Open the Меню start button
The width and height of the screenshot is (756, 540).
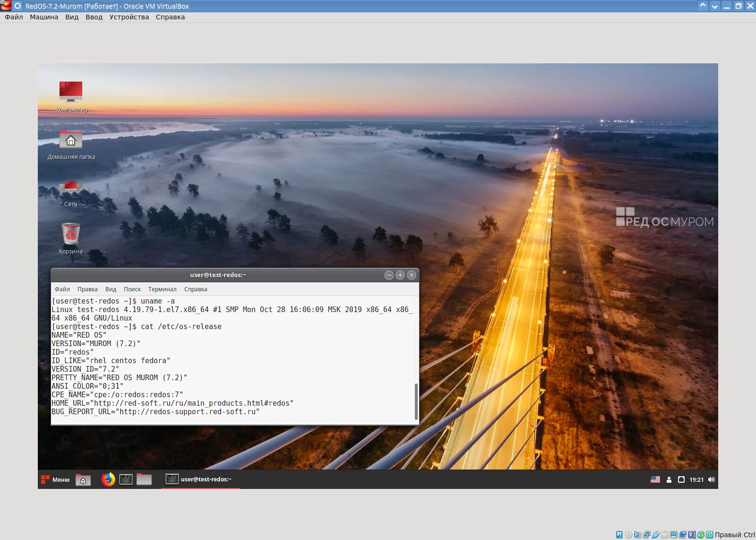[55, 479]
